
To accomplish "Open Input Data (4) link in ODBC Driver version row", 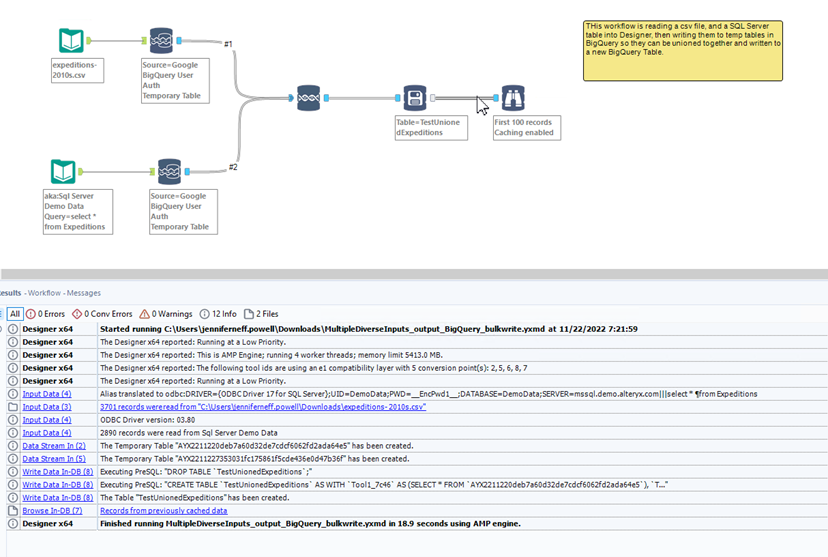I will pyautogui.click(x=46, y=420).
